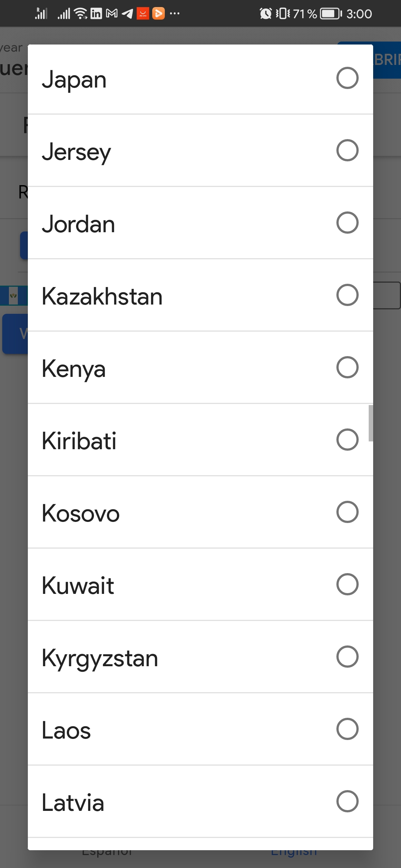Tap the battery status icon
The height and width of the screenshot is (868, 401).
(331, 14)
